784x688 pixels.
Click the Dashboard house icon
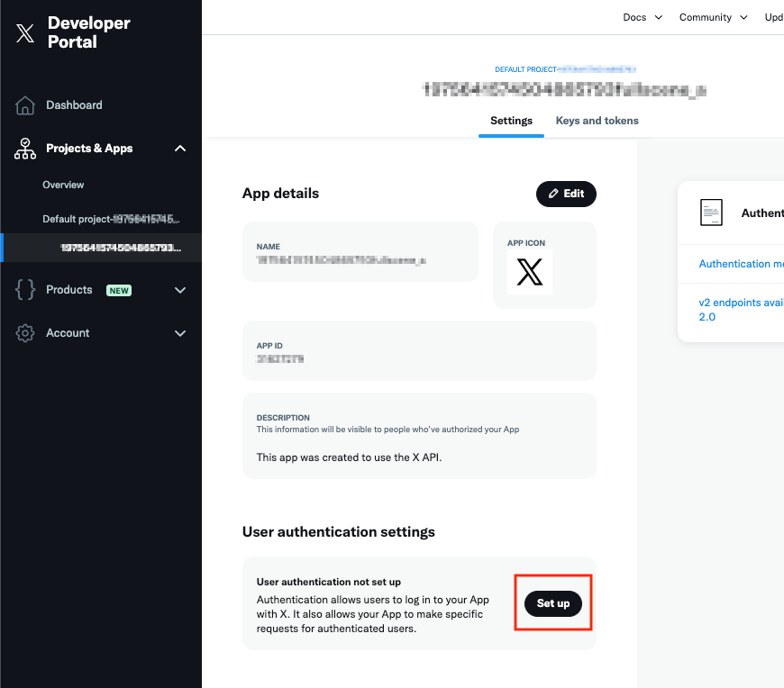(x=25, y=105)
